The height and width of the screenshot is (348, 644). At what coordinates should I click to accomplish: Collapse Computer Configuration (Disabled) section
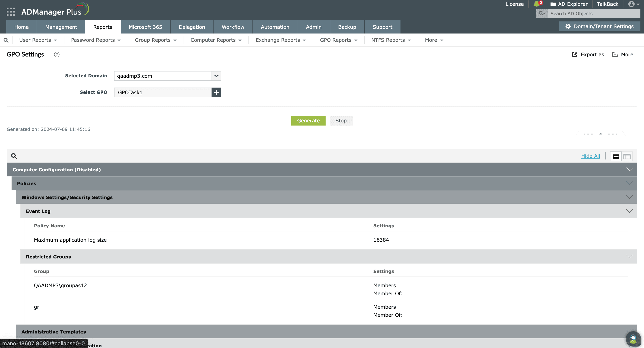629,170
